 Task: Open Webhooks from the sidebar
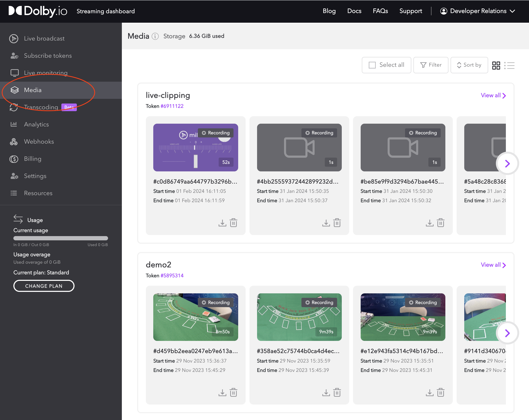39,141
